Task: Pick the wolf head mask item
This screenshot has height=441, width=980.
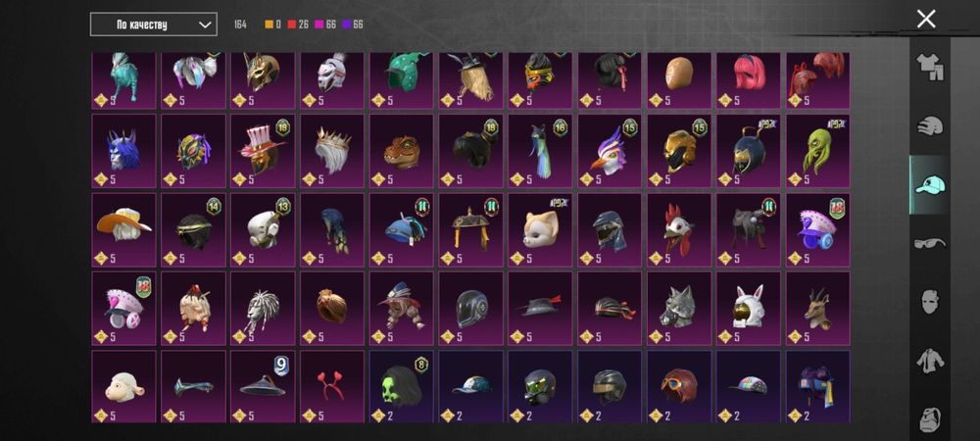Action: point(679,308)
